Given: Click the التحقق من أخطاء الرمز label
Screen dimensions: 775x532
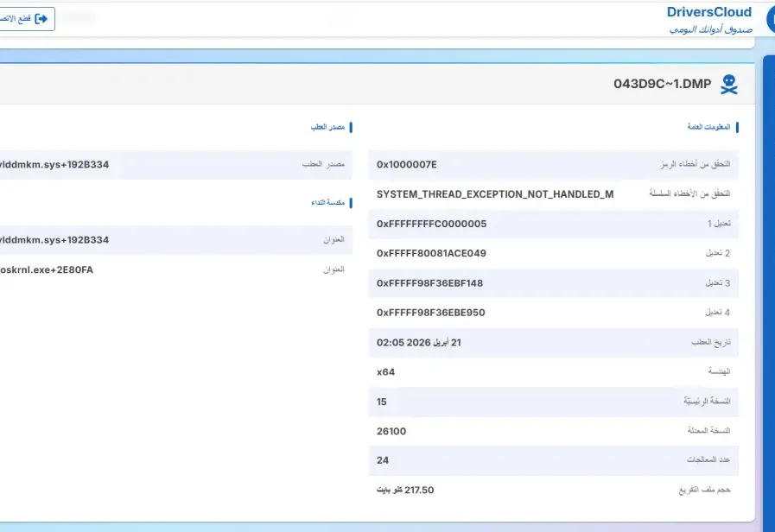Looking at the screenshot, I should 695,164.
